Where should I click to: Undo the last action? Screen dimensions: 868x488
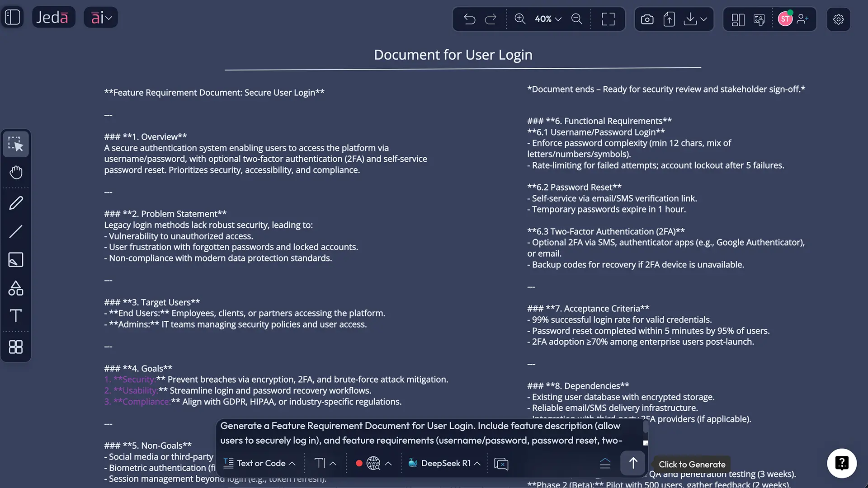pos(469,19)
